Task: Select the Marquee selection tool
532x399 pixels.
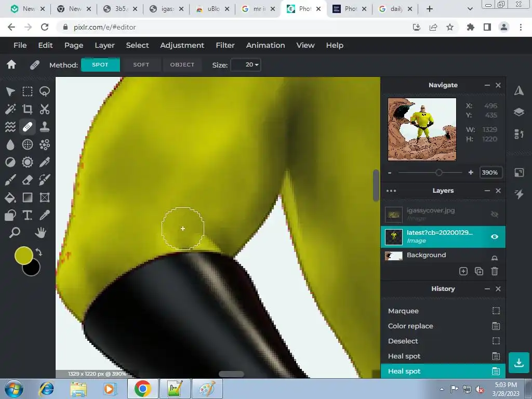Action: [x=28, y=91]
